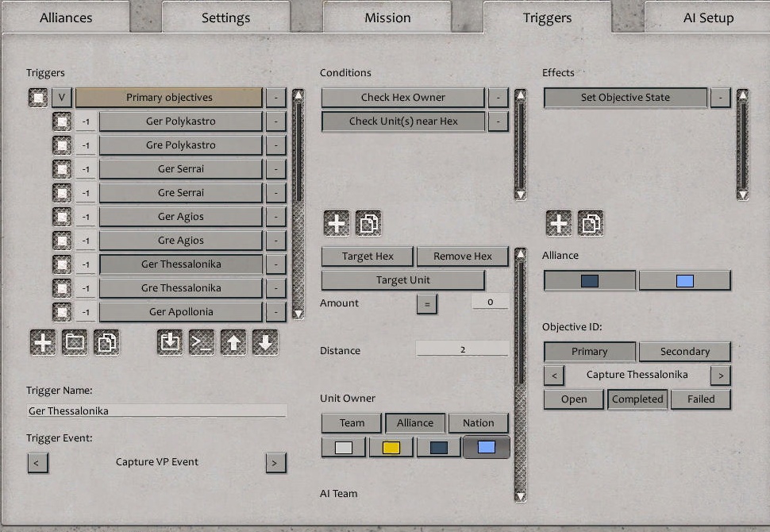Set Unit Owner to Team
Screen dimensions: 770x532
tap(352, 423)
